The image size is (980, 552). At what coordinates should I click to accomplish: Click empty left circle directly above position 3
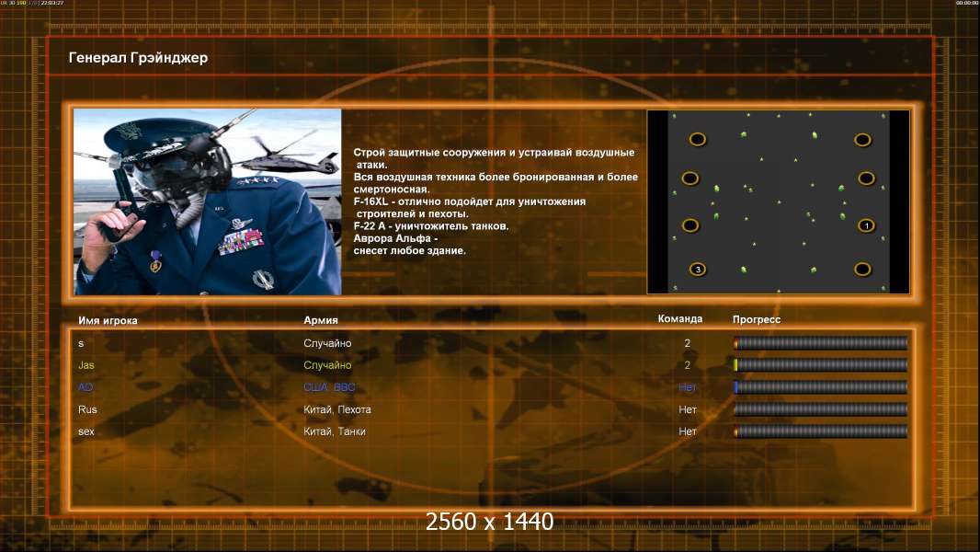tap(690, 224)
